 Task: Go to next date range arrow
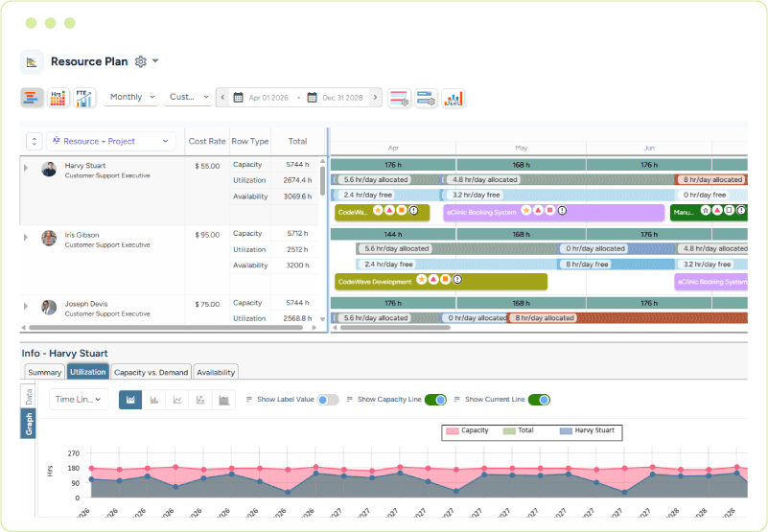(x=375, y=97)
